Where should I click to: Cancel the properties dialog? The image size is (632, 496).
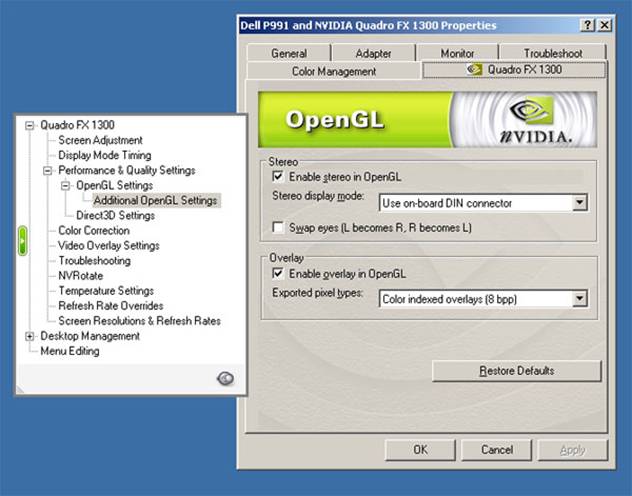tap(497, 450)
